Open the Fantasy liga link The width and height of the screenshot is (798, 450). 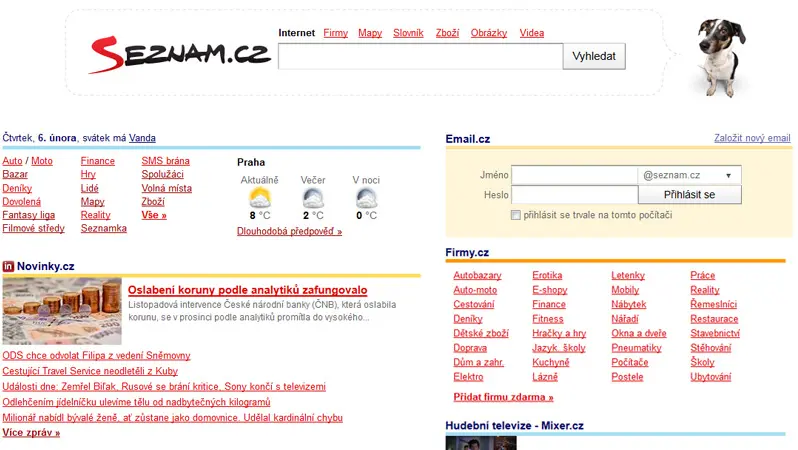[x=28, y=215]
